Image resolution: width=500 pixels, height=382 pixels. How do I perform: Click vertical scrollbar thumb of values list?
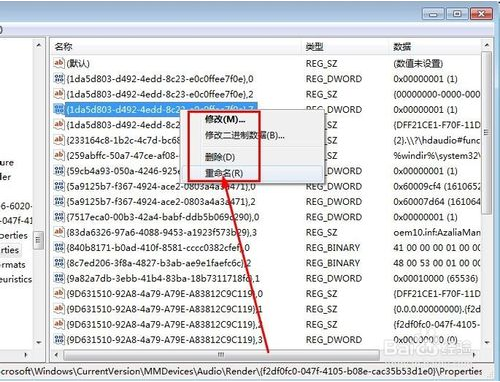click(x=486, y=133)
